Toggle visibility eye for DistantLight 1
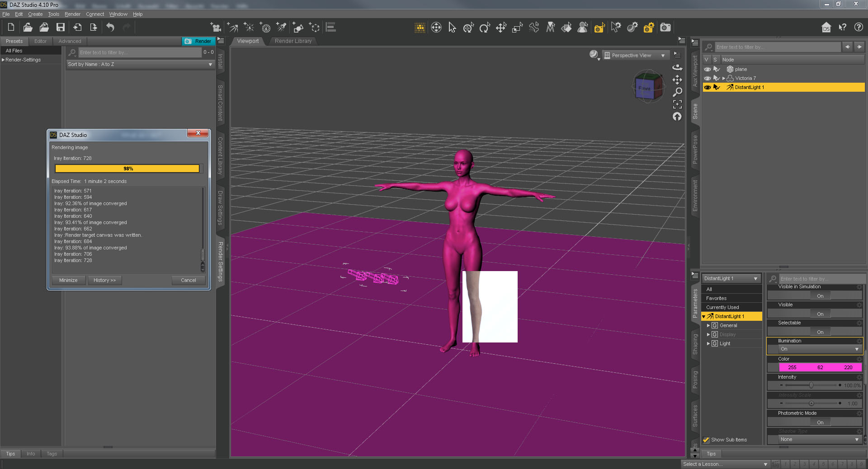The height and width of the screenshot is (469, 868). (x=708, y=87)
